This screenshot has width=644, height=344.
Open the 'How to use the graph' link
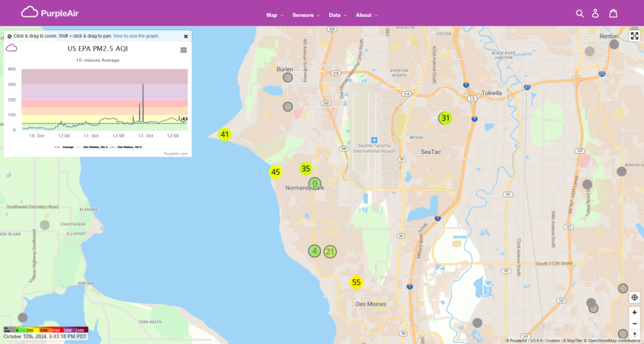(136, 36)
